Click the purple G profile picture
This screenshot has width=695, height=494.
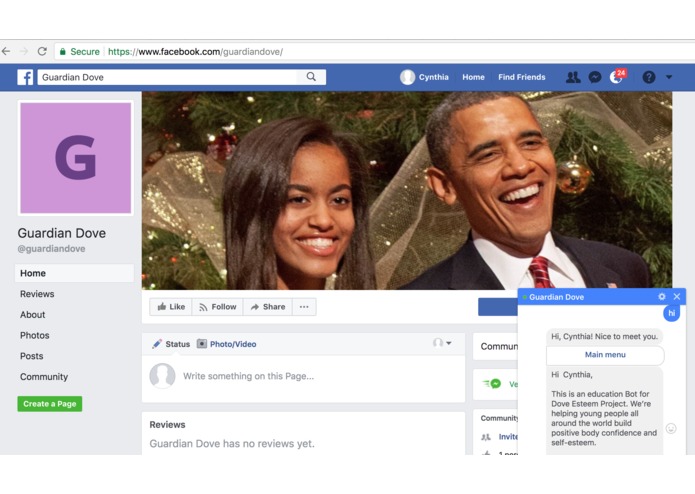click(76, 158)
